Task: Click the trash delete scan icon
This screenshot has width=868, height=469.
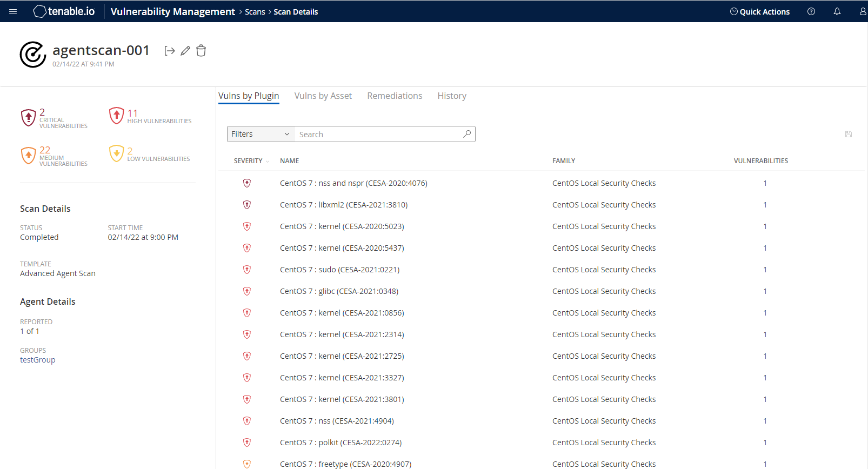Action: pos(201,51)
